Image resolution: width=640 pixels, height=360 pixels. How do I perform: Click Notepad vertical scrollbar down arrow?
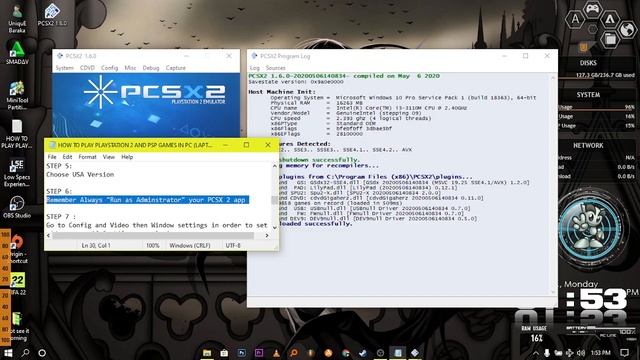coord(275,227)
